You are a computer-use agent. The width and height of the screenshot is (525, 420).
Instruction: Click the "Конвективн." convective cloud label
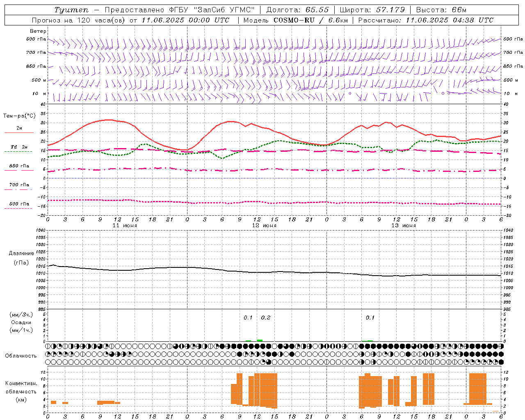click(21, 383)
